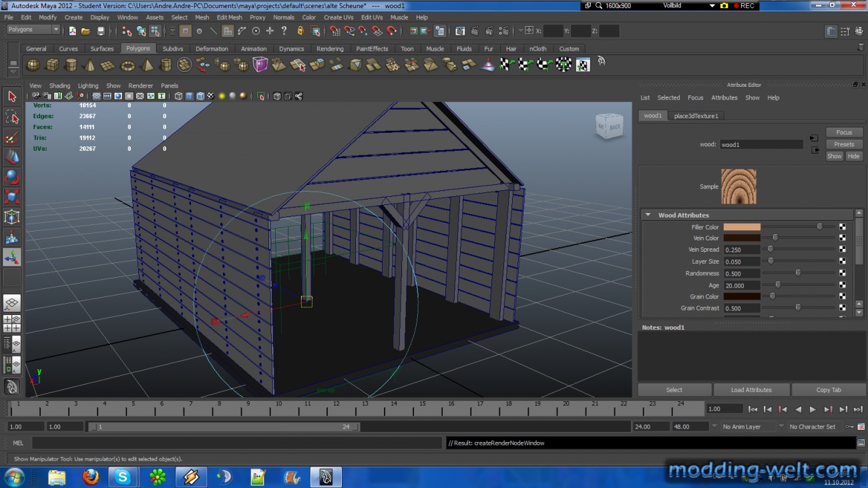Create a polygon cylinder from the shelf
This screenshot has height=488, width=868.
70,65
